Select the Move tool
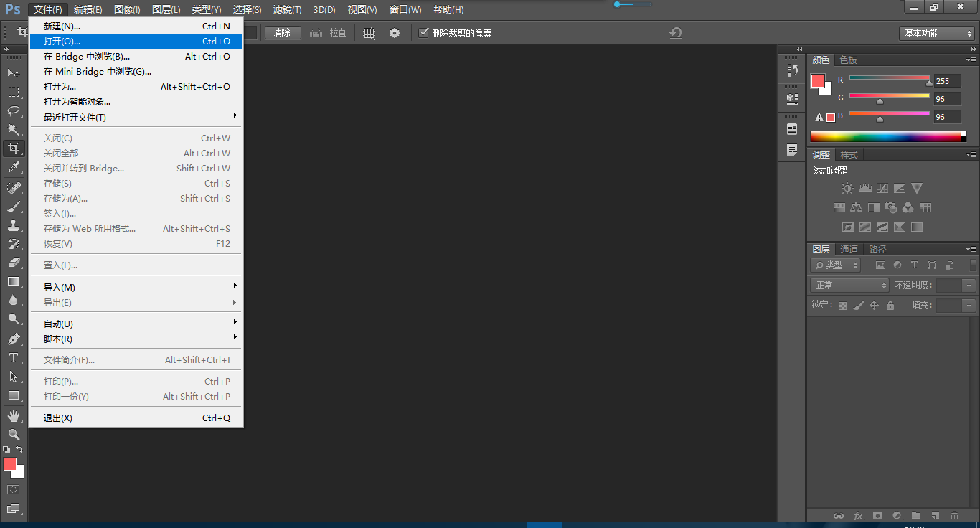 14,73
